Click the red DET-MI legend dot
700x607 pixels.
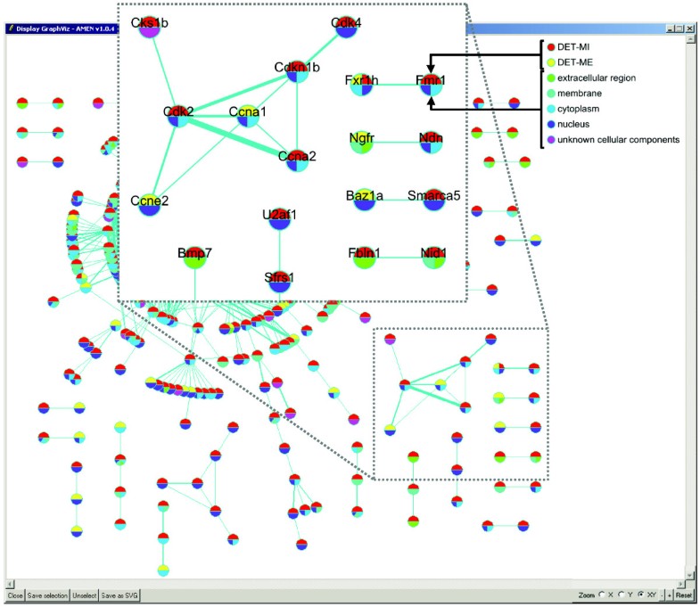pyautogui.click(x=551, y=47)
